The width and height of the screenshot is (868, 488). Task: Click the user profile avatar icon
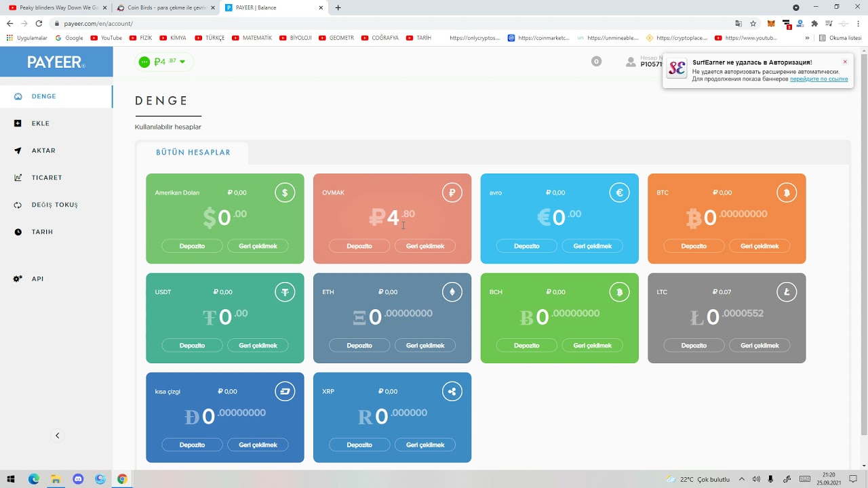coord(631,62)
